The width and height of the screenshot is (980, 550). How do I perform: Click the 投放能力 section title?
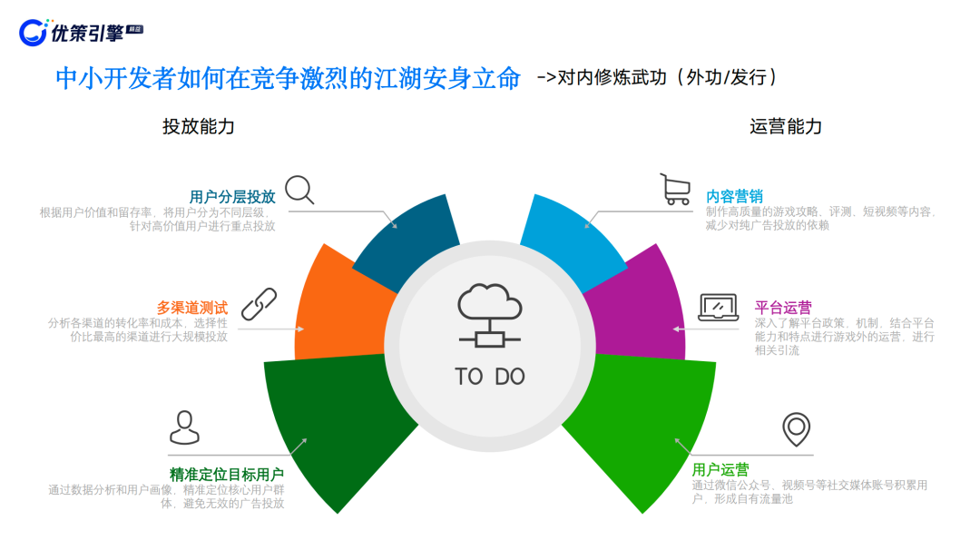tap(198, 126)
